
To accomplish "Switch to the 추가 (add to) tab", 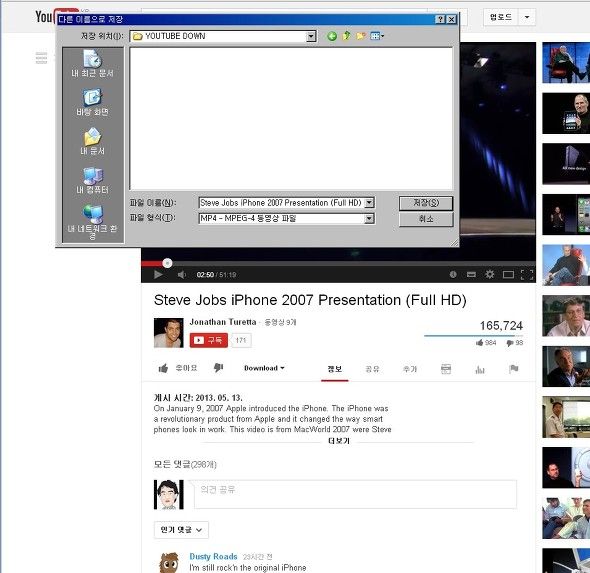I will tap(410, 369).
